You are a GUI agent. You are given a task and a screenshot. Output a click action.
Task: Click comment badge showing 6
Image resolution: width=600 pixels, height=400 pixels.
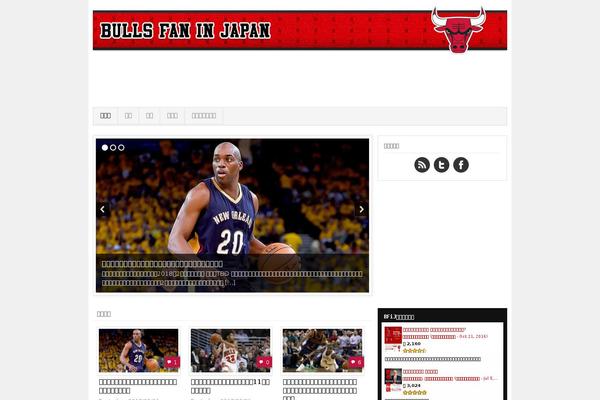[356, 362]
